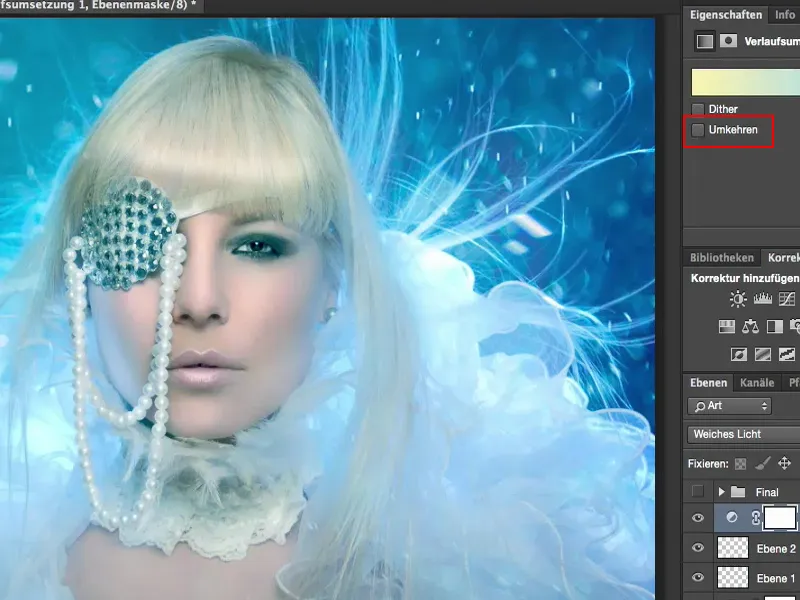Open the gradient editor via gradient bar

(x=745, y=83)
